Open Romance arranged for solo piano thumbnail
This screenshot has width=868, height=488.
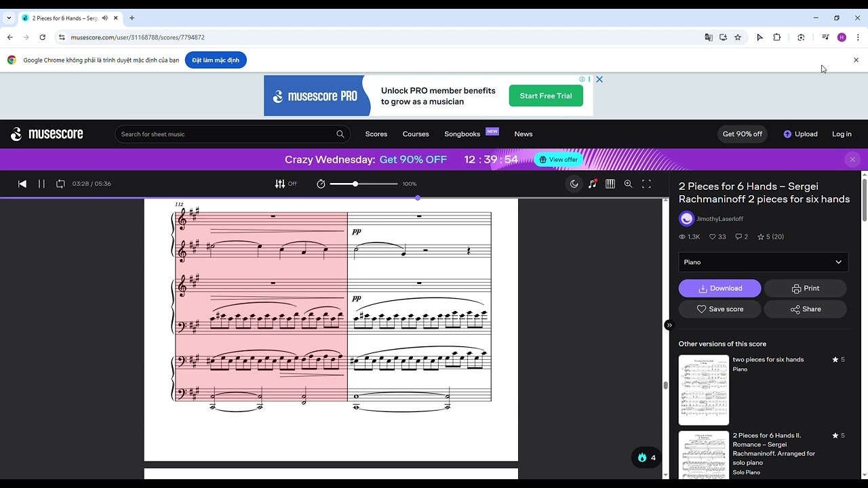pyautogui.click(x=704, y=454)
